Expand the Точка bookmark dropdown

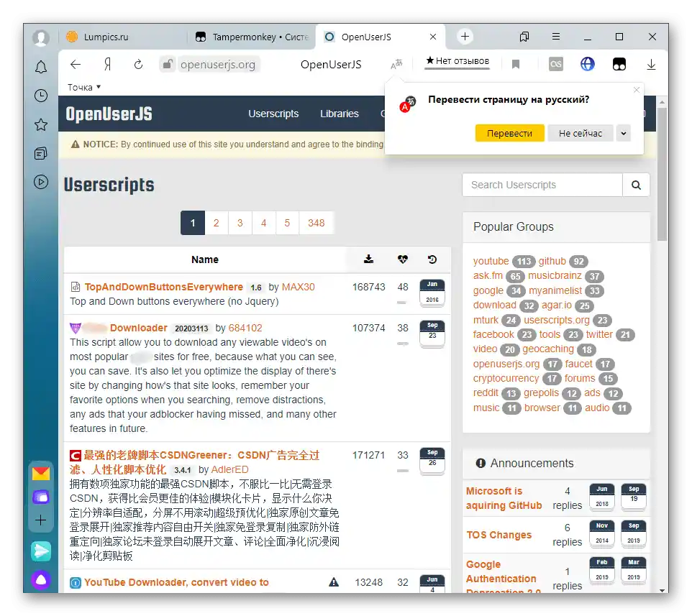84,87
